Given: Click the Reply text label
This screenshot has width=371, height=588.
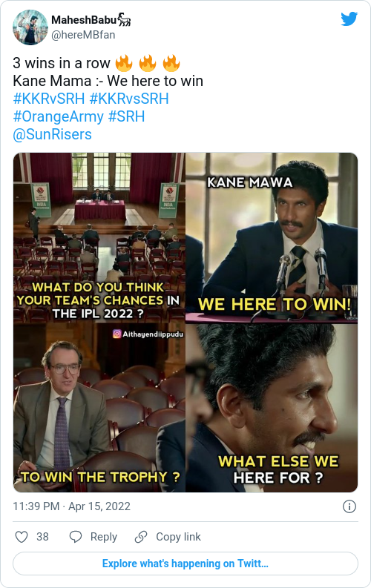Looking at the screenshot, I should pos(104,537).
